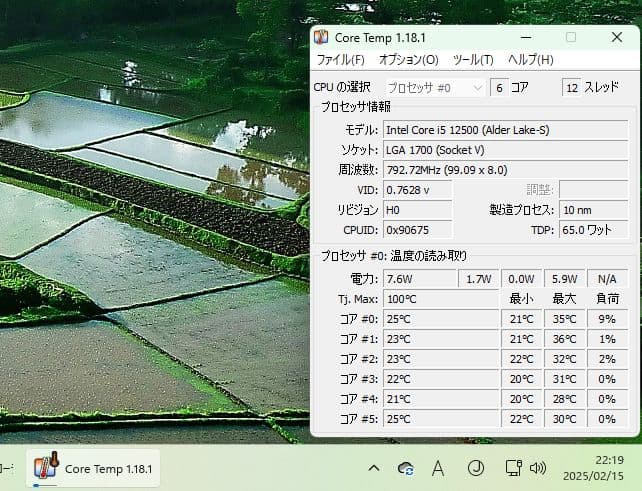642x491 pixels.
Task: Open the network status tray icon
Action: (513, 468)
